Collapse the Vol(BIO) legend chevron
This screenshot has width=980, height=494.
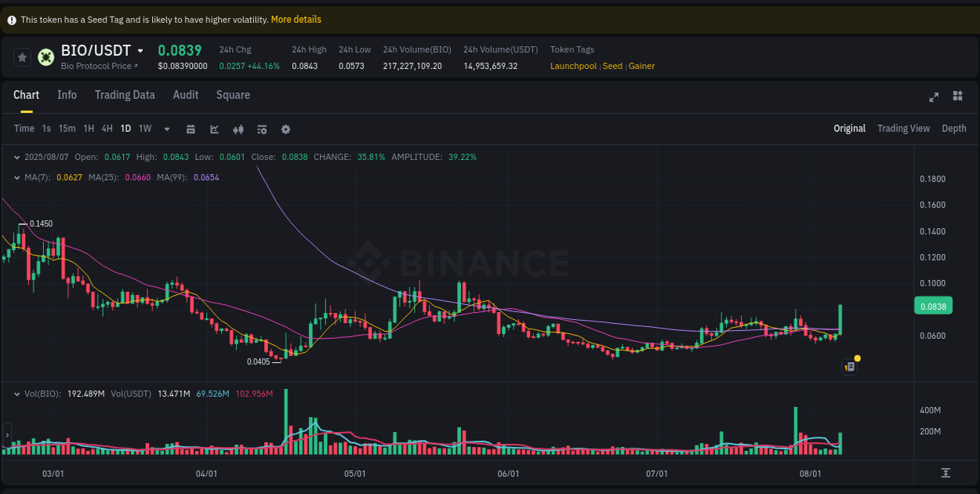[17, 394]
